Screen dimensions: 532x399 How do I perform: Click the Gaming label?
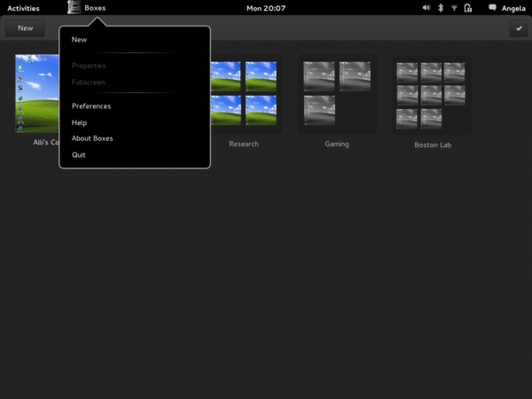click(x=337, y=144)
